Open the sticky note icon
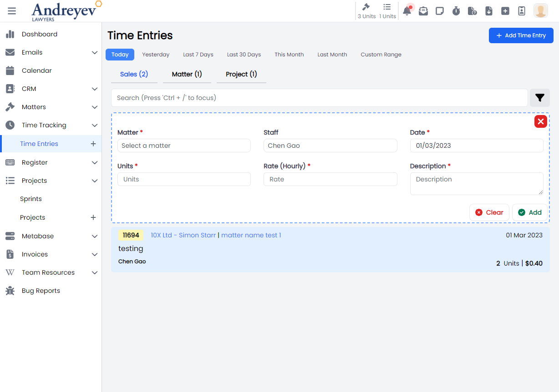The image size is (559, 392). [440, 11]
